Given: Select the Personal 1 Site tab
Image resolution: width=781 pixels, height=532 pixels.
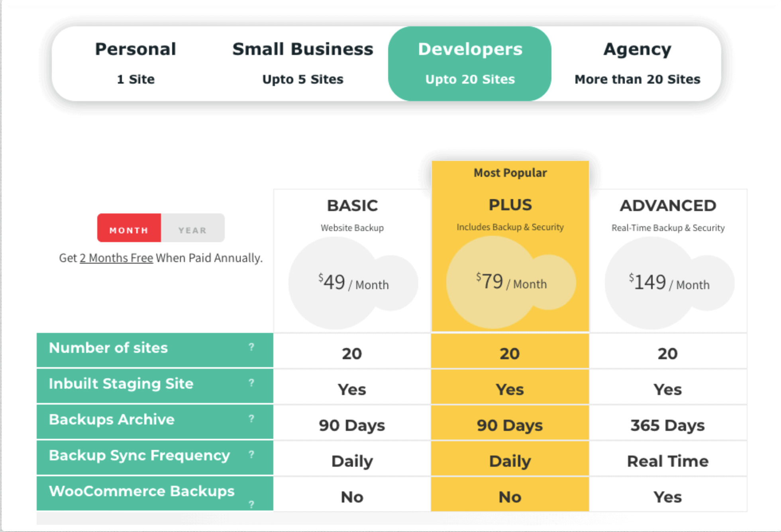Looking at the screenshot, I should (136, 63).
